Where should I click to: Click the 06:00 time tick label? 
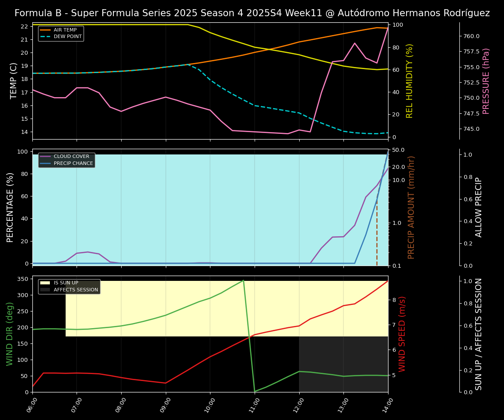click(x=32, y=404)
